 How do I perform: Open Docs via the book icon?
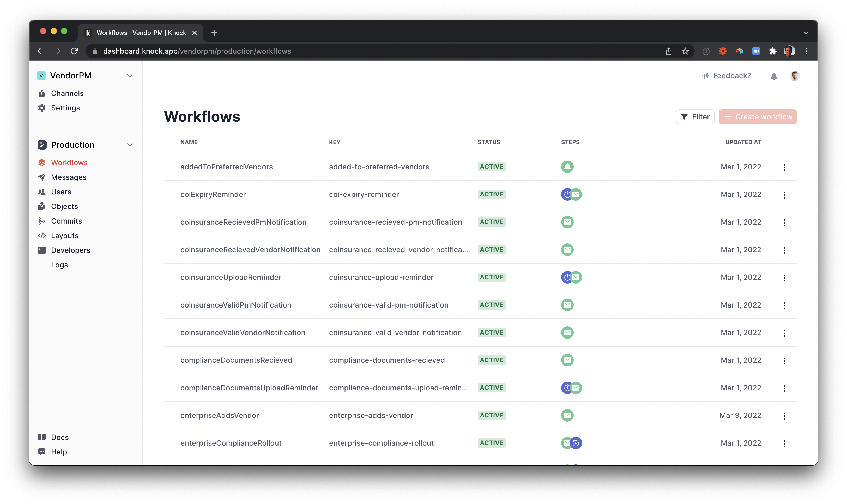(42, 437)
